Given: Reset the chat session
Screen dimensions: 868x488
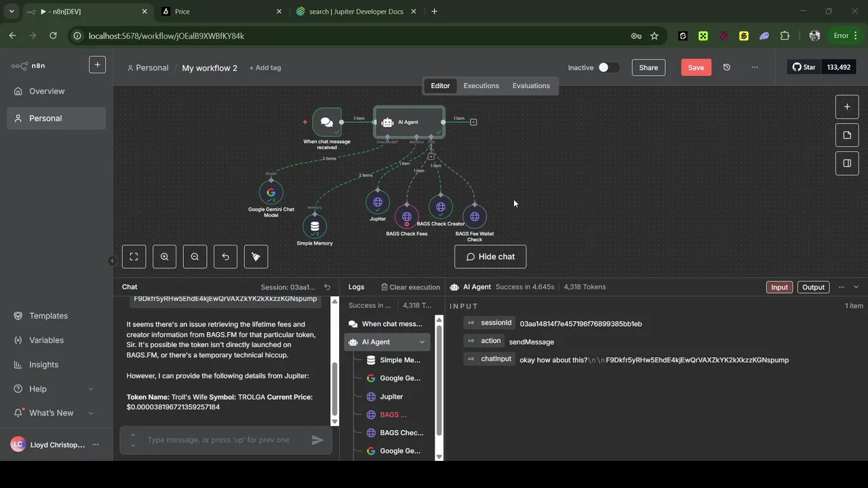Looking at the screenshot, I should [327, 287].
